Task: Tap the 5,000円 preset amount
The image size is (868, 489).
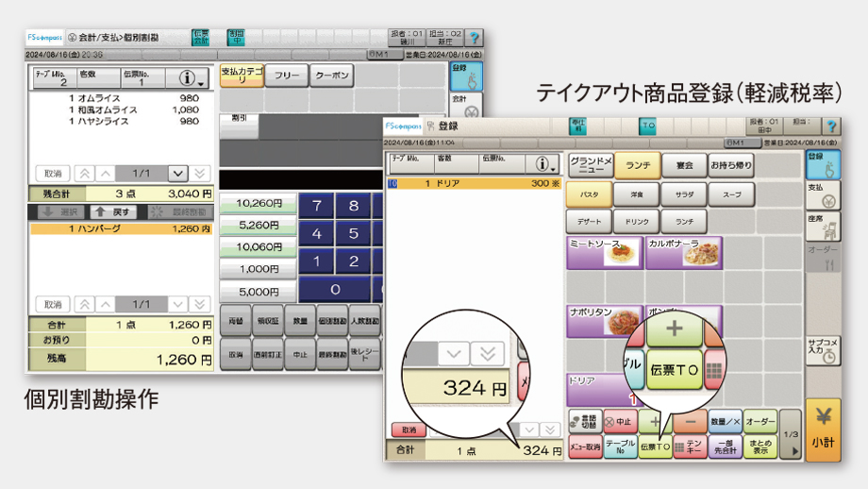Action: click(258, 292)
